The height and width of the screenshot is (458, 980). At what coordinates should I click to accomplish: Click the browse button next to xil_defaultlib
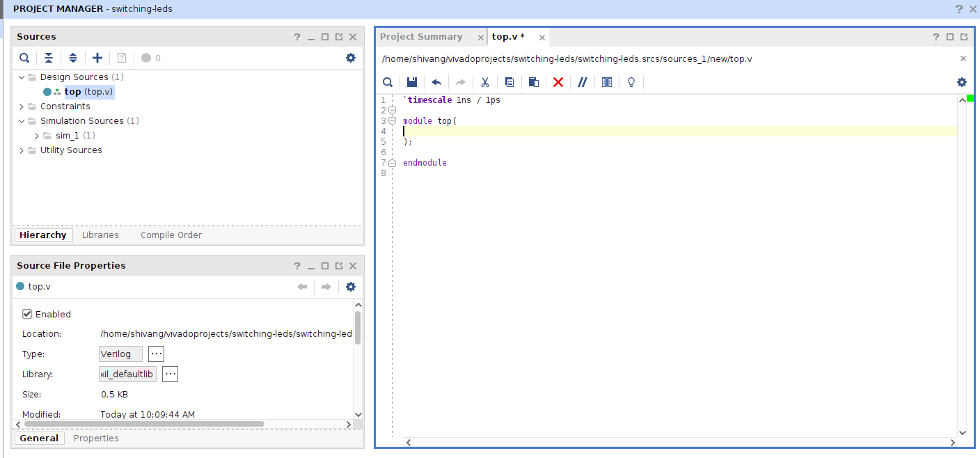click(171, 374)
